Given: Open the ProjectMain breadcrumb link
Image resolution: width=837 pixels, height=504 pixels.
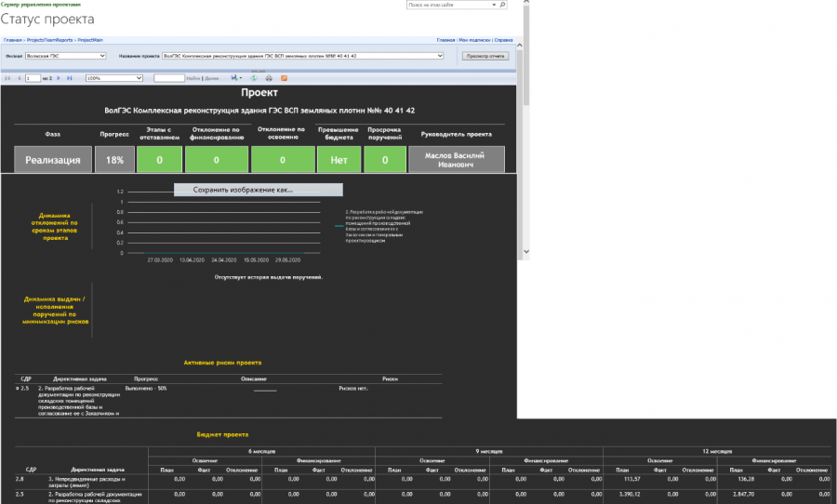Looking at the screenshot, I should coord(90,40).
